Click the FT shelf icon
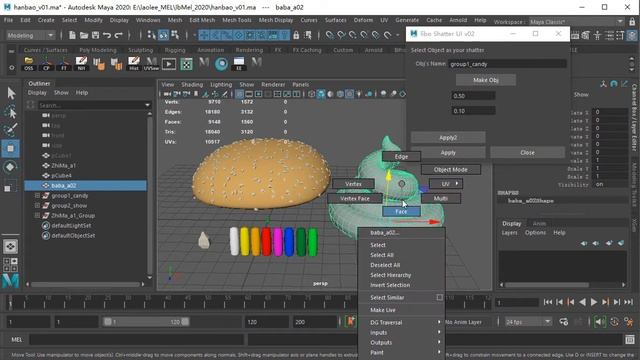Viewport: 640px width, 360px height. [x=64, y=64]
